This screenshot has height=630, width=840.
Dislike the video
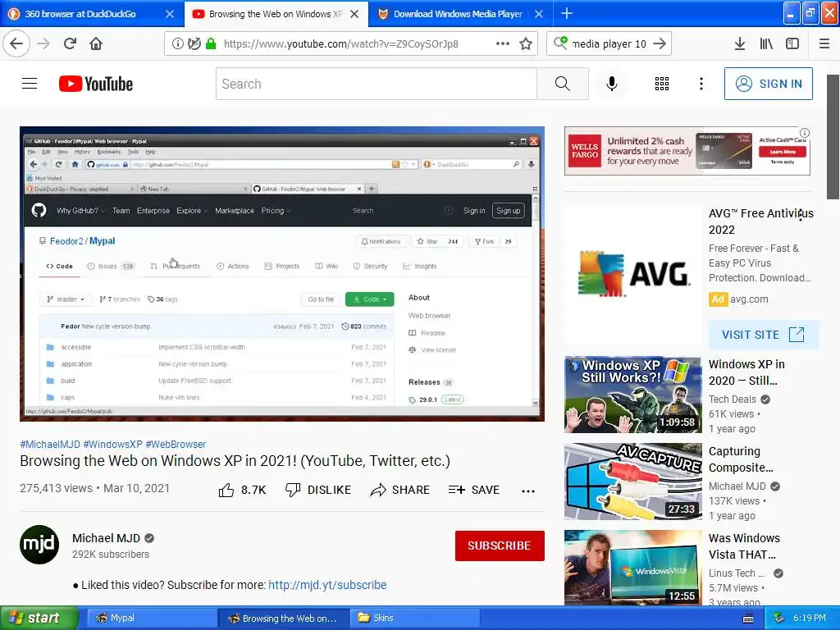318,490
